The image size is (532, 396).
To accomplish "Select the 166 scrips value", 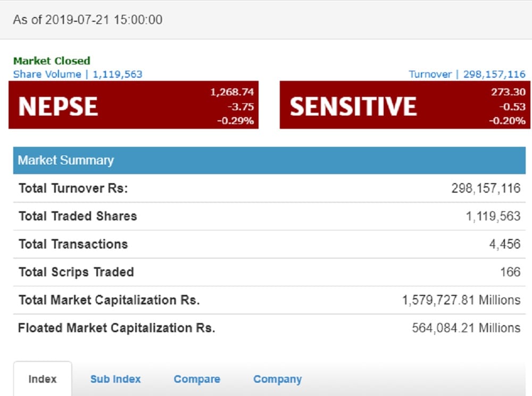I will point(510,272).
